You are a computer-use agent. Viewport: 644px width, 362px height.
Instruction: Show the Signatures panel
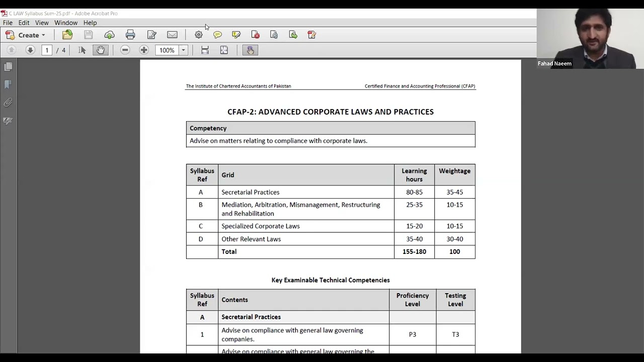[8, 121]
